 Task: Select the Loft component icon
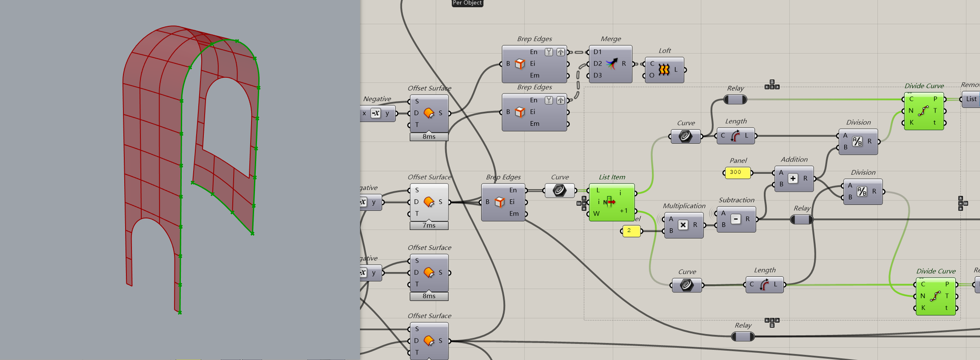point(664,70)
